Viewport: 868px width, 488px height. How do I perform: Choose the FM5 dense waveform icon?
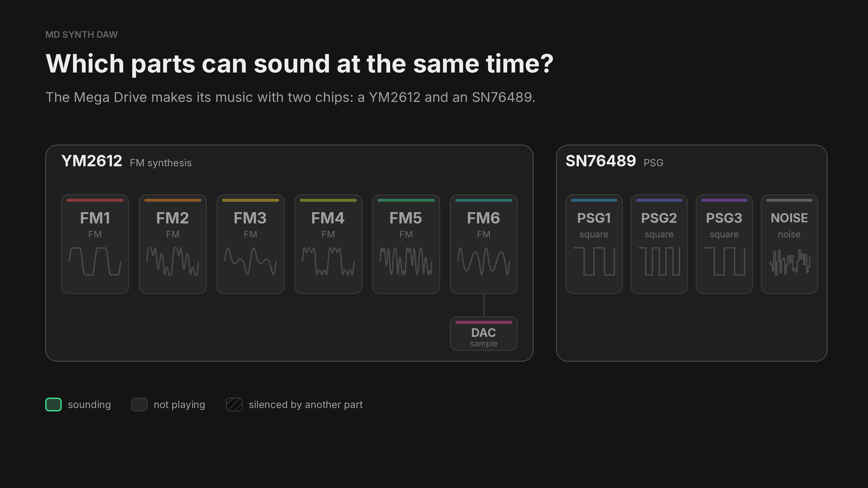point(406,261)
